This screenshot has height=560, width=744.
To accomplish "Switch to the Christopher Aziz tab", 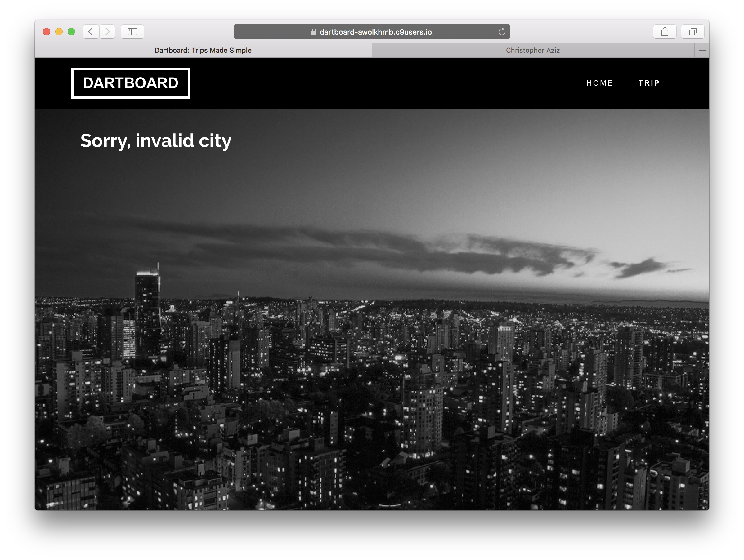I will point(532,51).
